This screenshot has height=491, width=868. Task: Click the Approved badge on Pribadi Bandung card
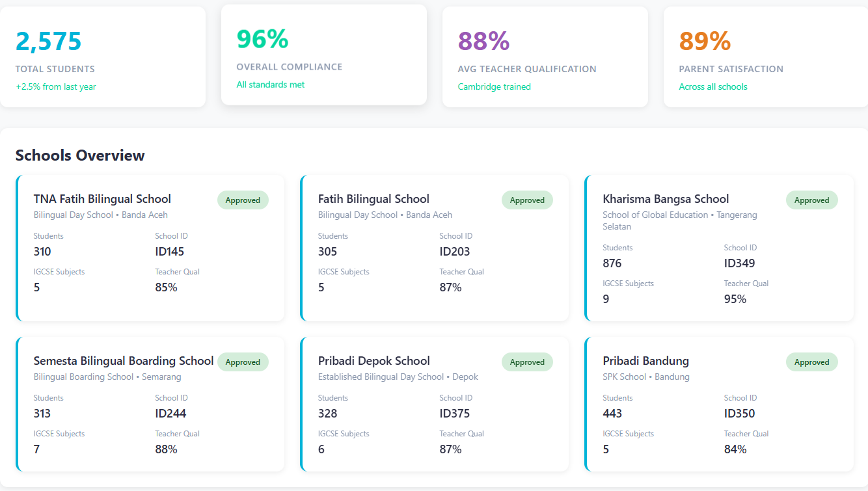(x=811, y=362)
